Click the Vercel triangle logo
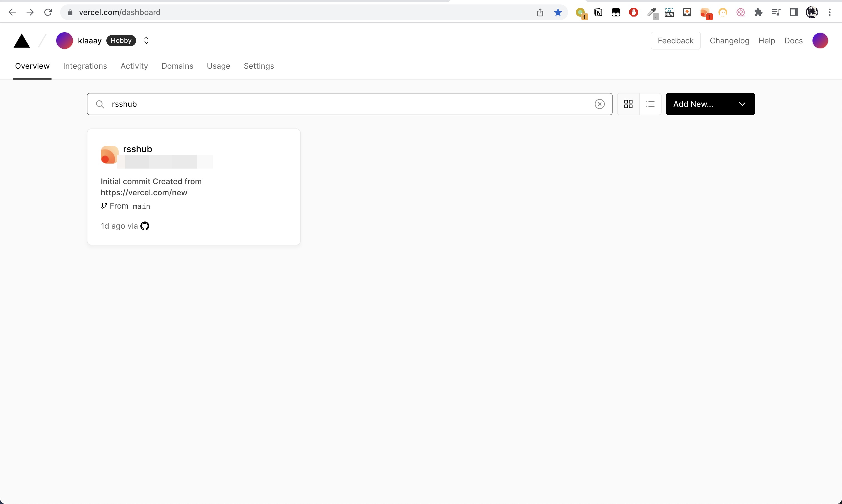This screenshot has height=504, width=842. click(x=21, y=41)
